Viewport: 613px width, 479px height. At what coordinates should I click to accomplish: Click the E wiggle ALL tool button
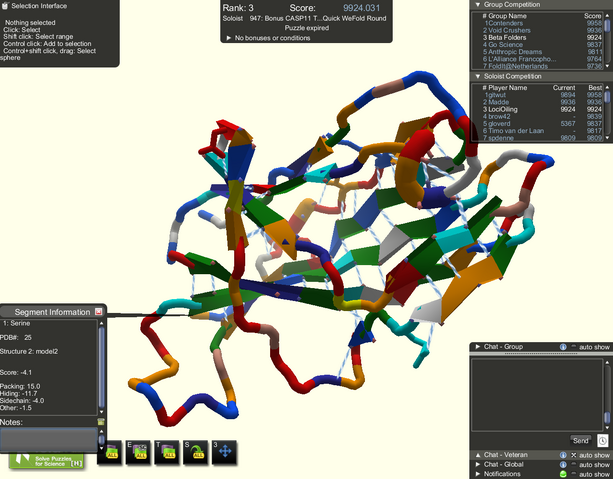138,452
